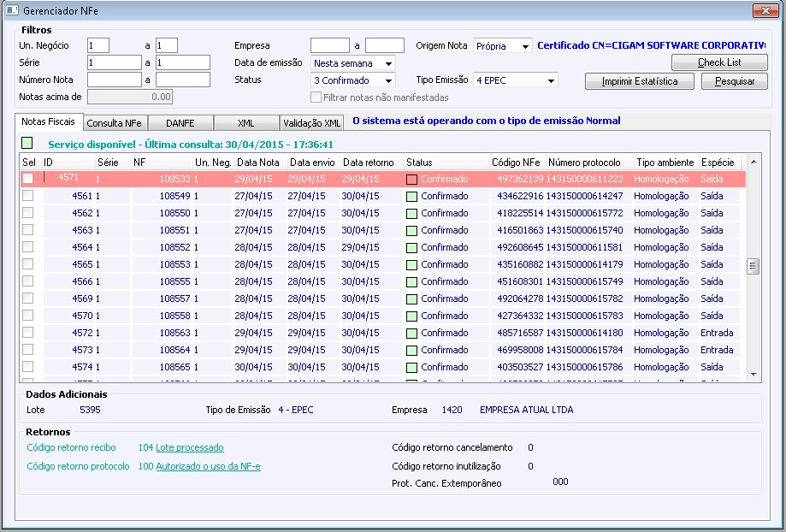786x532 pixels.
Task: Click the Número Nota start input field
Action: click(x=114, y=80)
